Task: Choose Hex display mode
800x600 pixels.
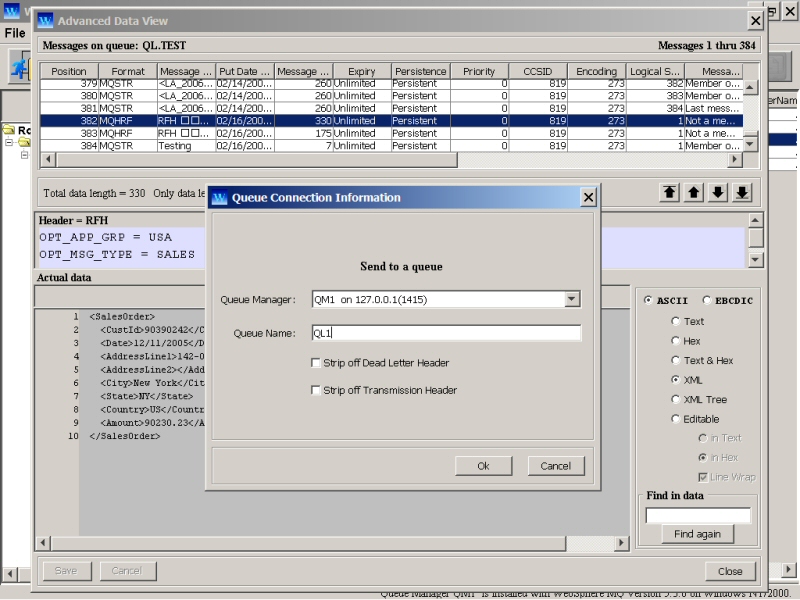Action: [676, 341]
